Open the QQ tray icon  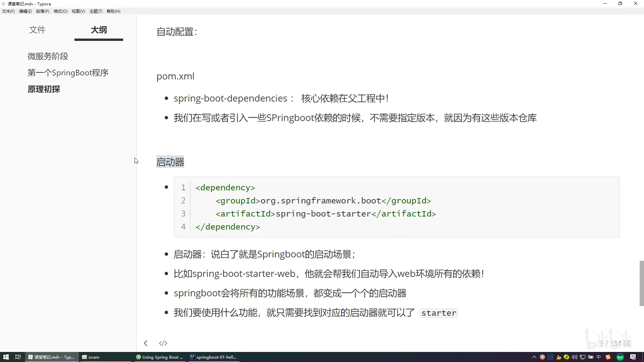click(558, 357)
